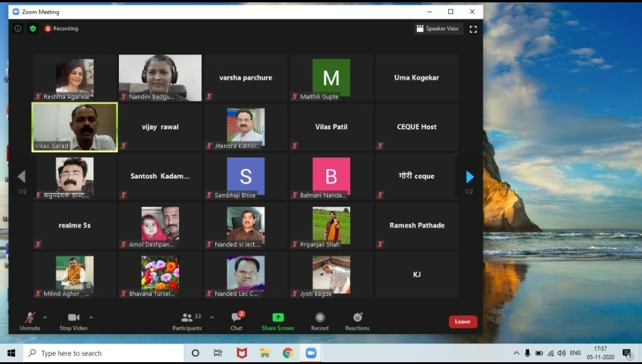Unmute the microphone in Zoom
642x364 pixels.
pos(30,321)
